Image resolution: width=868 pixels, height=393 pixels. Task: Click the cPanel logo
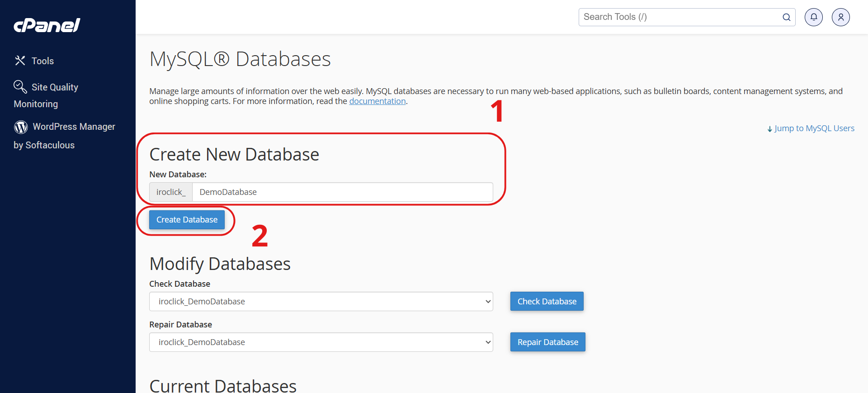click(x=47, y=25)
